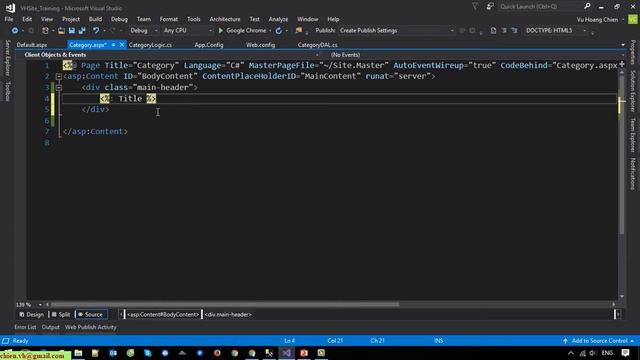
Task: Open the Error List panel tab
Action: pos(25,327)
